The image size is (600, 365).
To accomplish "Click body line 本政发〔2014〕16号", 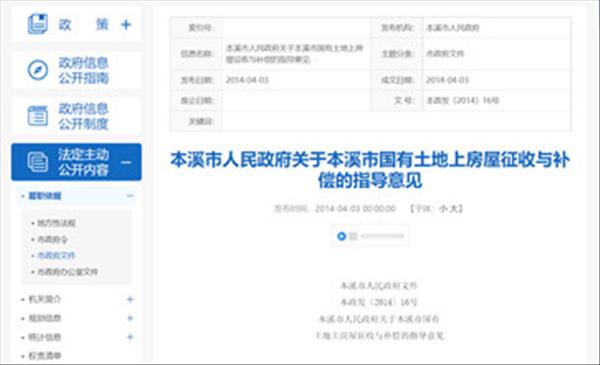I will click(x=379, y=302).
